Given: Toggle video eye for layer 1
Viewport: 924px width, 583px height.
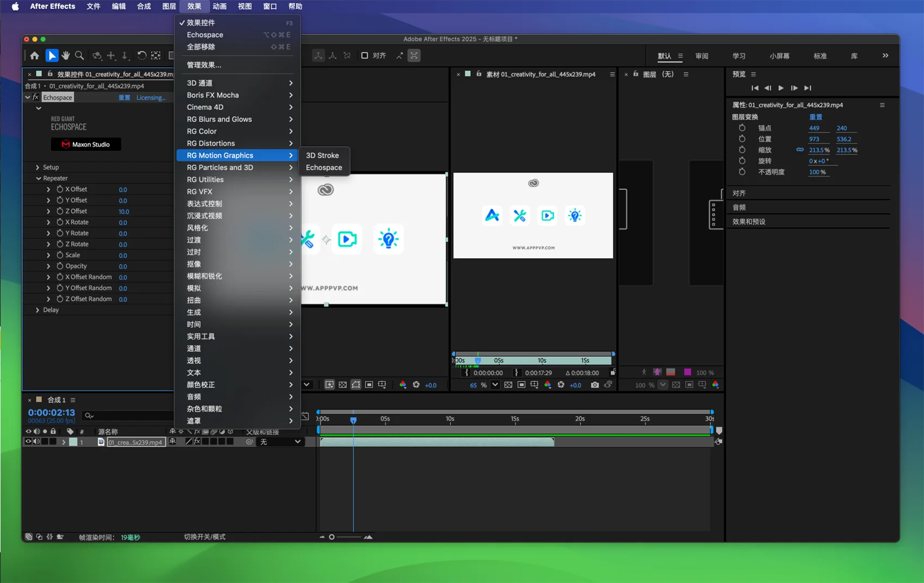Looking at the screenshot, I should (x=28, y=442).
